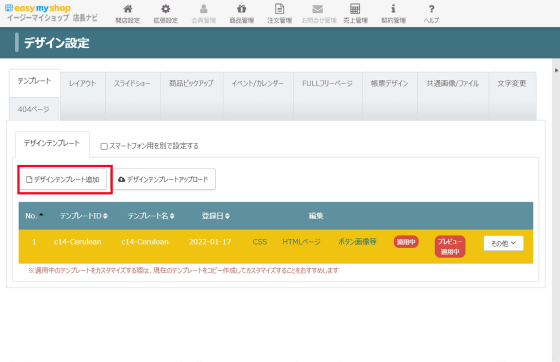Enable separate smartphone template setting checkbox
This screenshot has width=560, height=362.
(104, 146)
